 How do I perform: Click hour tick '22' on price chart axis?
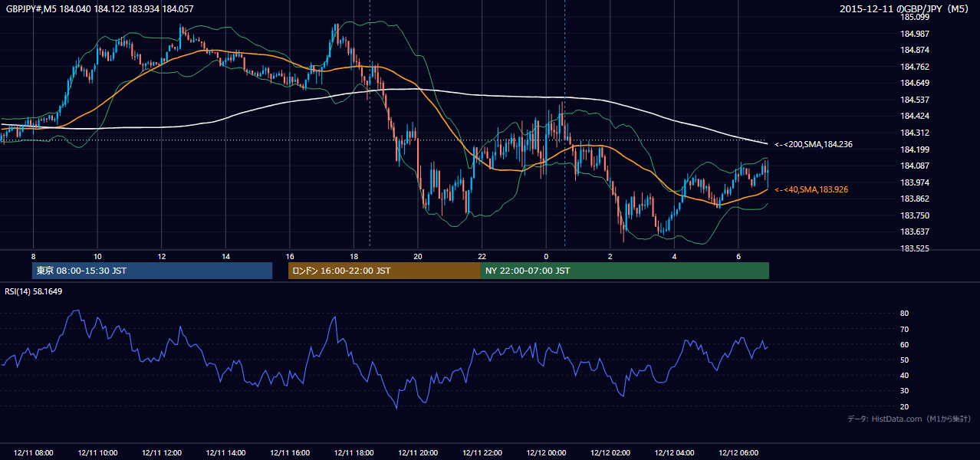point(482,256)
